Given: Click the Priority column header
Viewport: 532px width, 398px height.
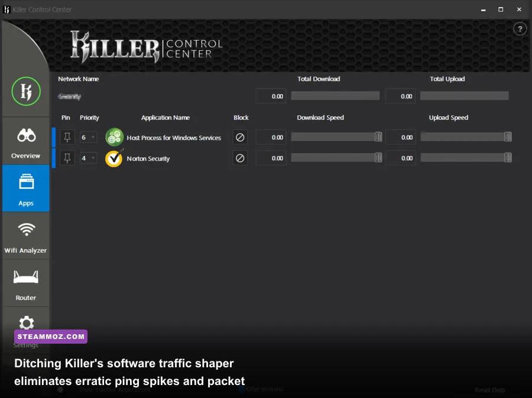Looking at the screenshot, I should coord(89,118).
